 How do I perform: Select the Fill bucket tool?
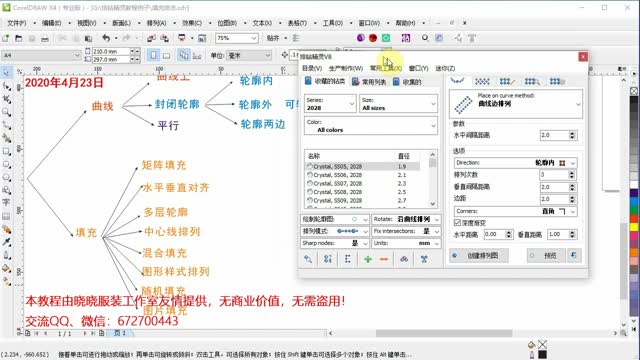coord(6,268)
